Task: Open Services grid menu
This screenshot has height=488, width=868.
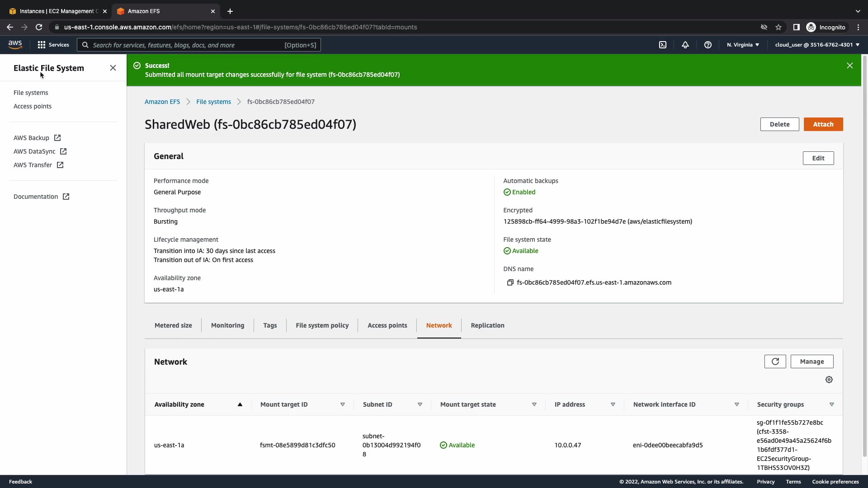Action: (x=53, y=45)
